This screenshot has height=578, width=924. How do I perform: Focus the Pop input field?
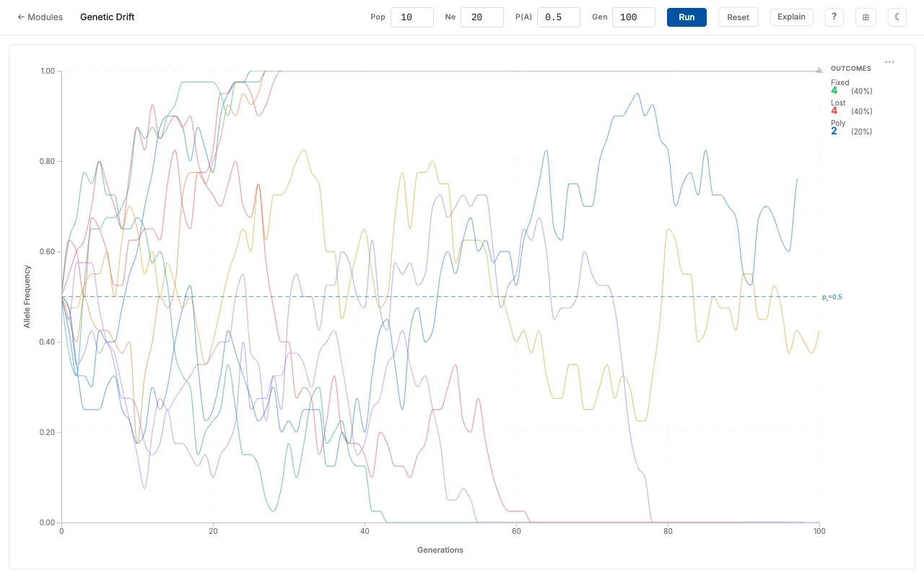412,17
